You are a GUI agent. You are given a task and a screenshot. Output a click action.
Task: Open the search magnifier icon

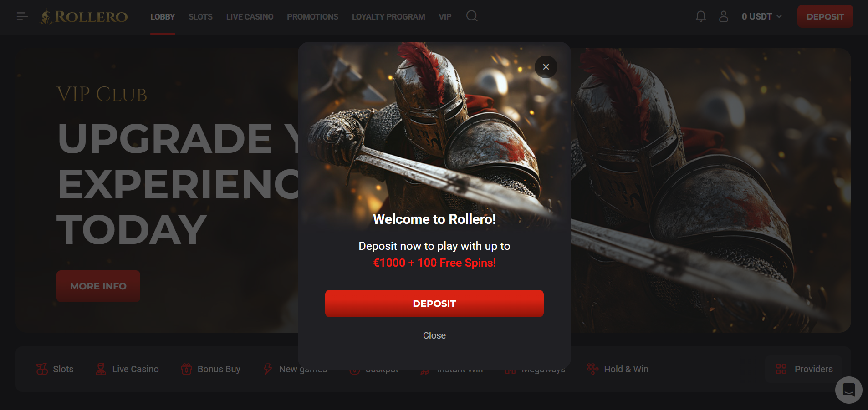pos(472,16)
